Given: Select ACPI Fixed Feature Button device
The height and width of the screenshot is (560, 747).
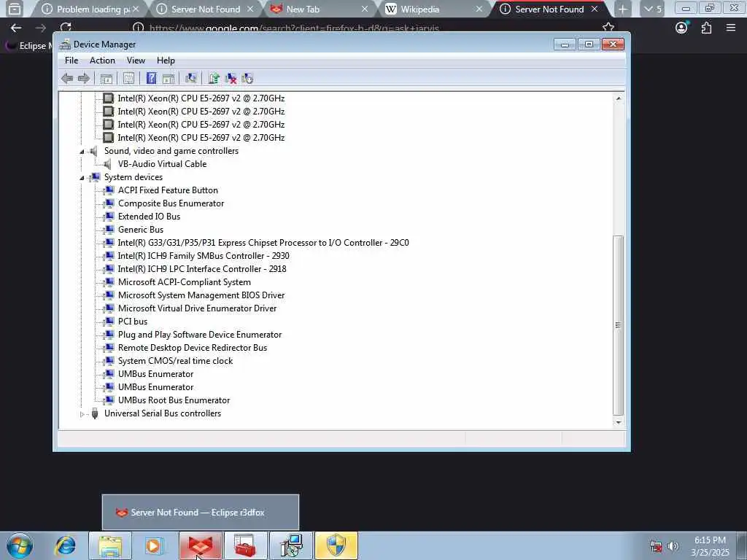Looking at the screenshot, I should point(168,190).
